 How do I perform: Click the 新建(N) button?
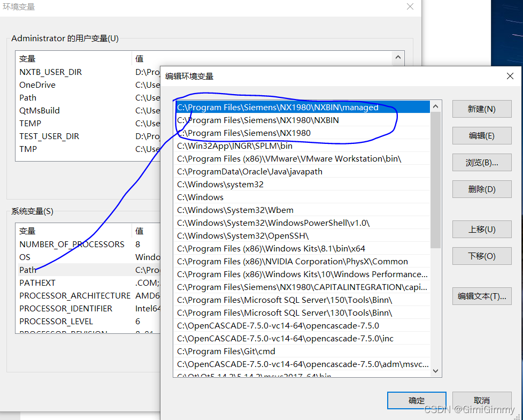[482, 109]
